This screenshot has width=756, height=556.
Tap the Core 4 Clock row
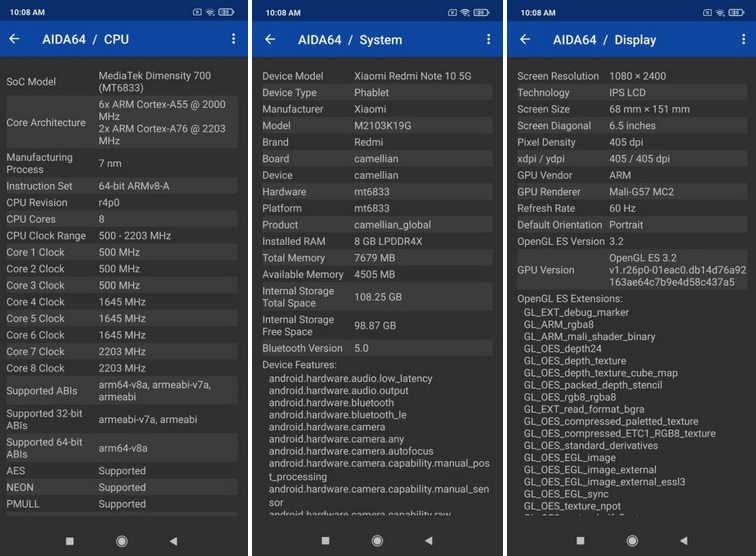tap(122, 302)
